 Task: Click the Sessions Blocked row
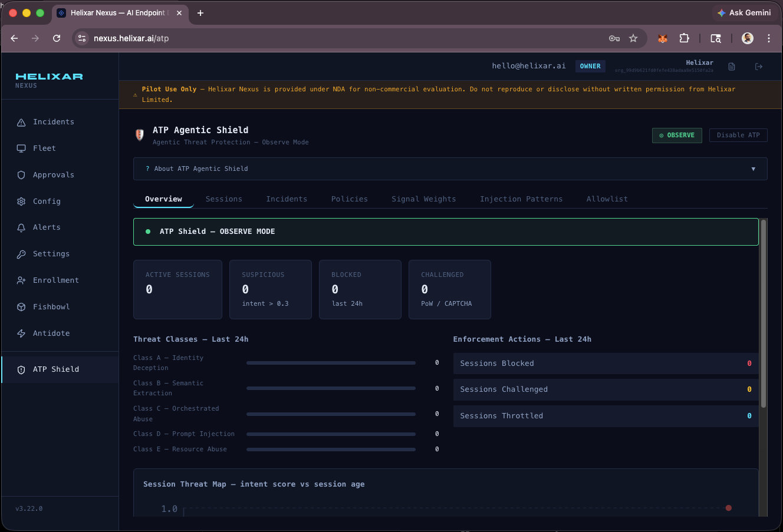(x=605, y=364)
